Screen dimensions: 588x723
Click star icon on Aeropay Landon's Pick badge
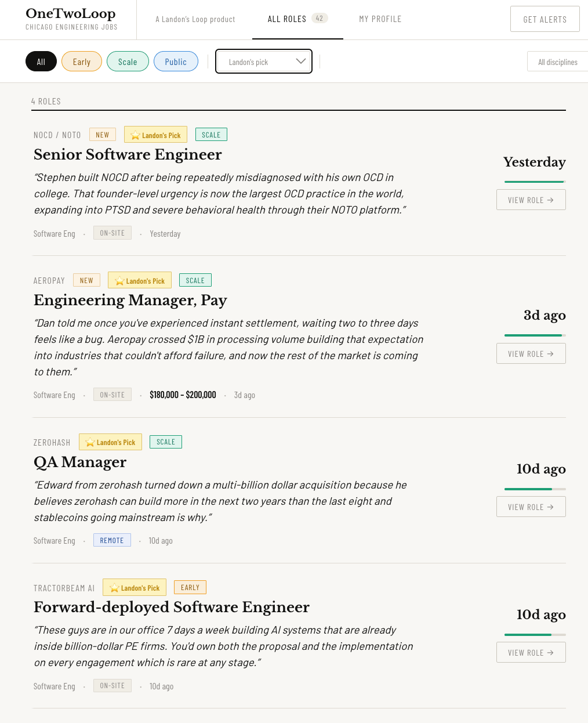(x=119, y=281)
